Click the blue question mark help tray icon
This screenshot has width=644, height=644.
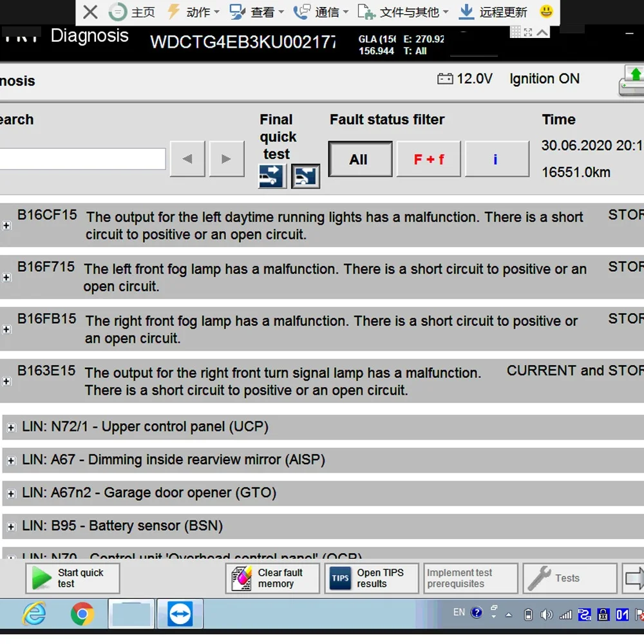click(477, 613)
